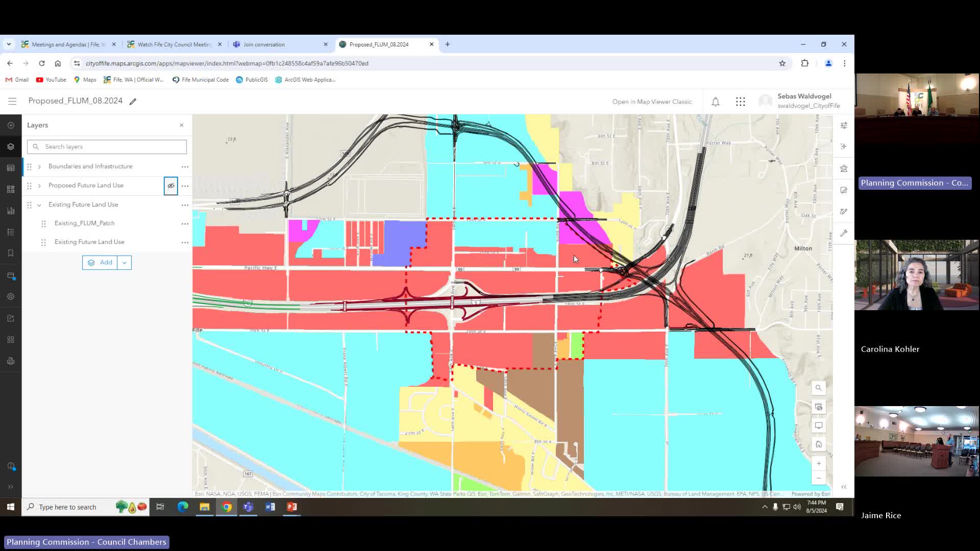Open the Legend icon in left sidebar

click(x=11, y=232)
